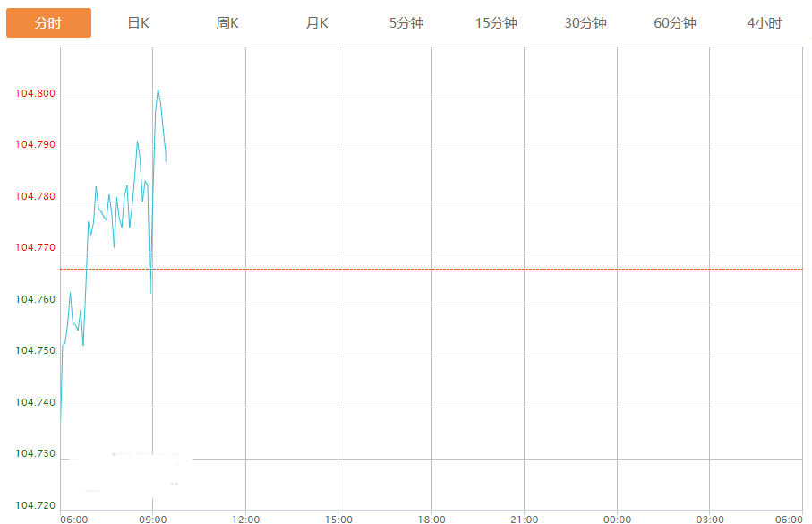Screen dimensions: 812x524
Task: Click the highest peak of the price line
Action: coord(158,89)
